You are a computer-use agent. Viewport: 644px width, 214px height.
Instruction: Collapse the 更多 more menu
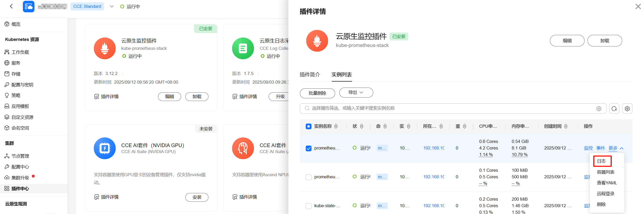(616, 148)
